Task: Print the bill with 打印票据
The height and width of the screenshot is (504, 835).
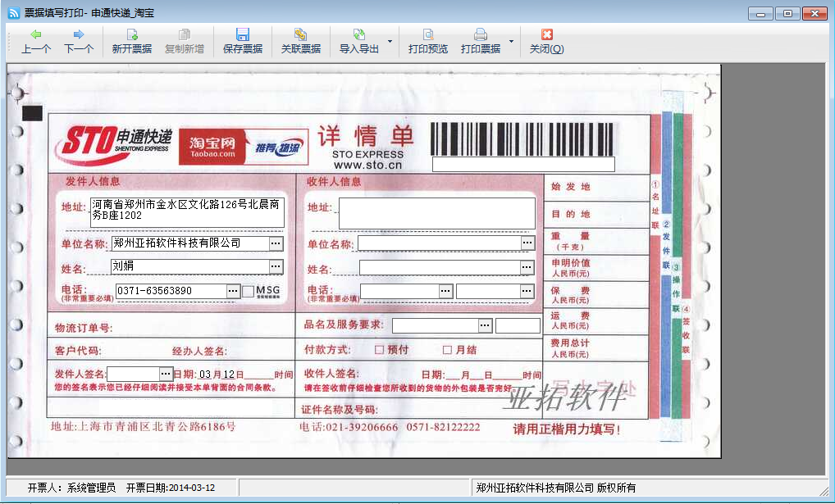Action: [481, 42]
